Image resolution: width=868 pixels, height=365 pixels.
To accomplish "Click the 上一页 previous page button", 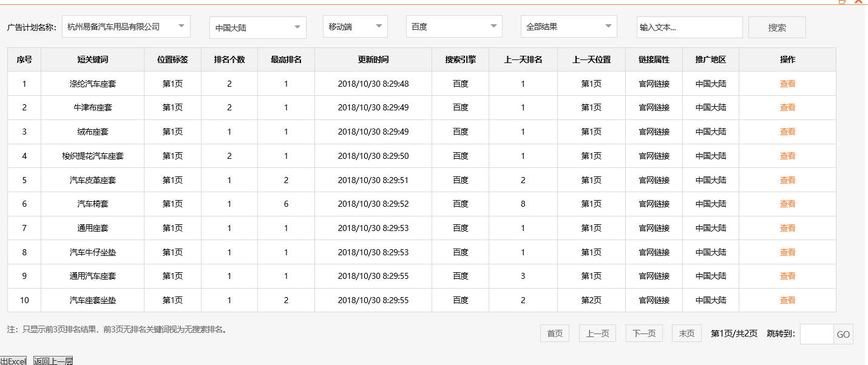I will click(597, 333).
